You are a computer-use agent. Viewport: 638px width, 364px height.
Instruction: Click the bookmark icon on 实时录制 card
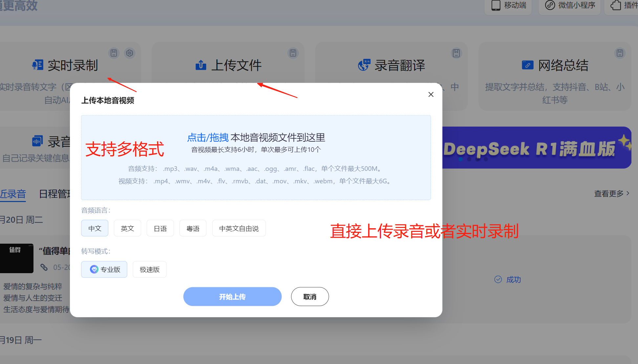click(114, 53)
